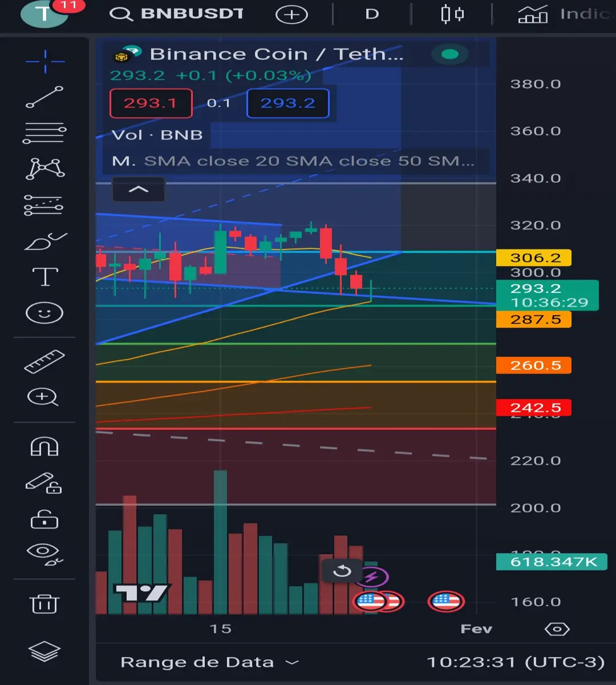The image size is (616, 685).
Task: Click the yellow 306.2 price label
Action: coord(533,257)
